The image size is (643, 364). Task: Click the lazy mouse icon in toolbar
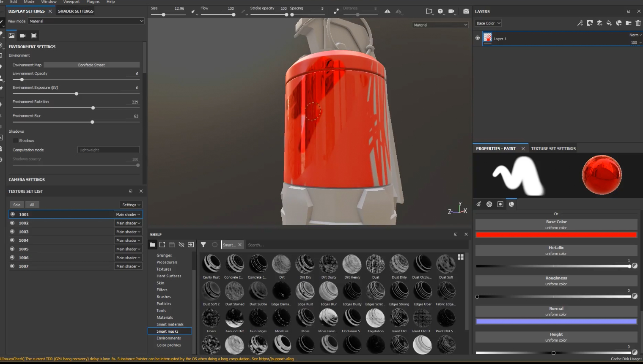(x=336, y=11)
